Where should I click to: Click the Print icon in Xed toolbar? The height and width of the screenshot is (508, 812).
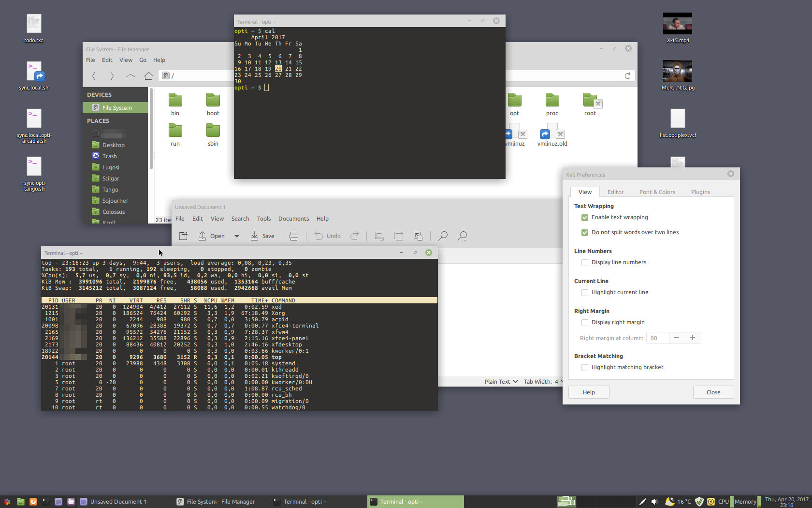click(x=293, y=236)
